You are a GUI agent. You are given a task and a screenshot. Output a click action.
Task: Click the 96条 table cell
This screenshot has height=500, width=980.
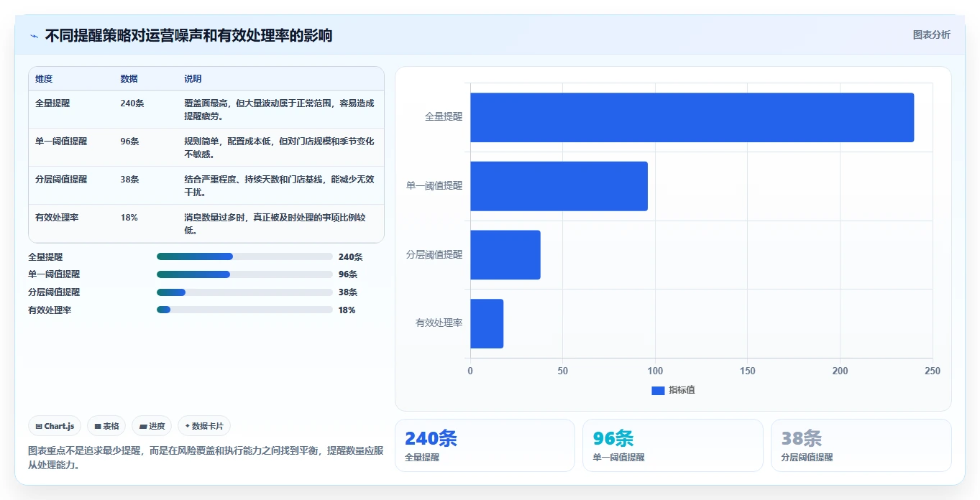(129, 142)
